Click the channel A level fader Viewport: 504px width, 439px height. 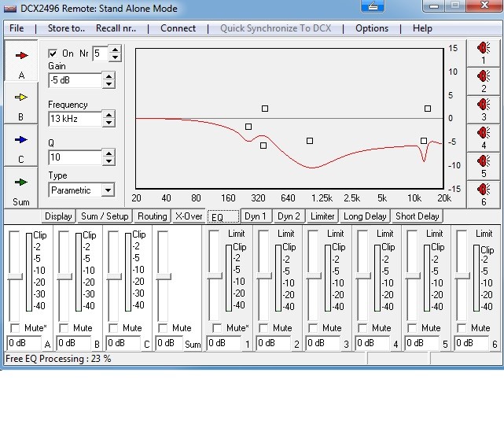point(15,276)
